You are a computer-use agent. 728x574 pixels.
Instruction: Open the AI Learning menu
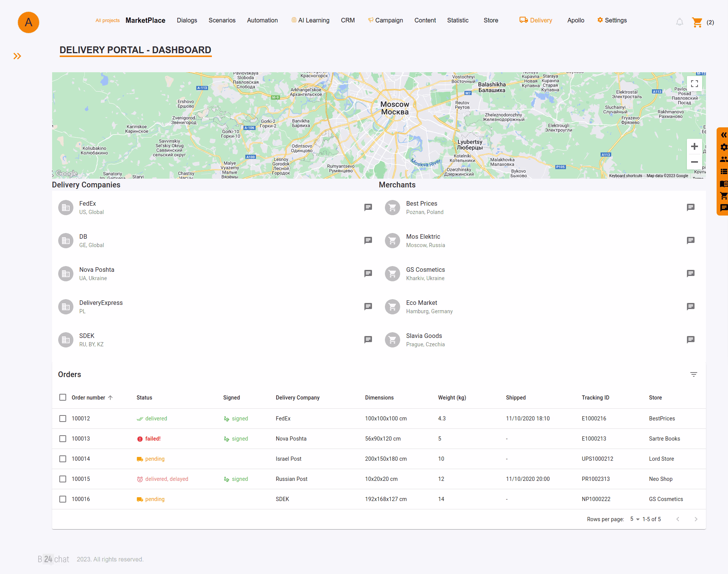(x=310, y=21)
